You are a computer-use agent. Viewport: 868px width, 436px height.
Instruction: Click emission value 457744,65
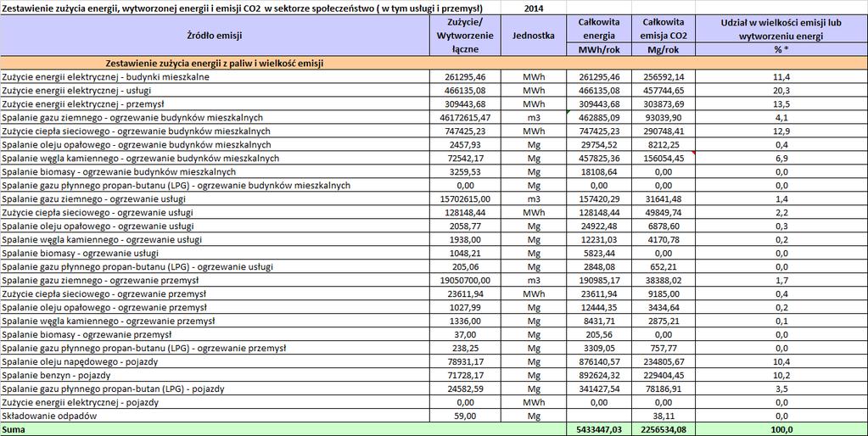point(664,90)
